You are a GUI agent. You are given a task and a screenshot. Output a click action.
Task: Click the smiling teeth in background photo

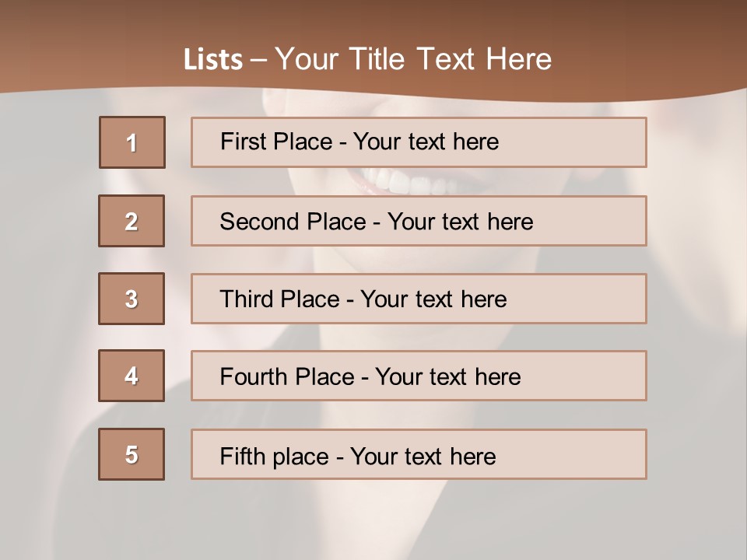pos(405,182)
